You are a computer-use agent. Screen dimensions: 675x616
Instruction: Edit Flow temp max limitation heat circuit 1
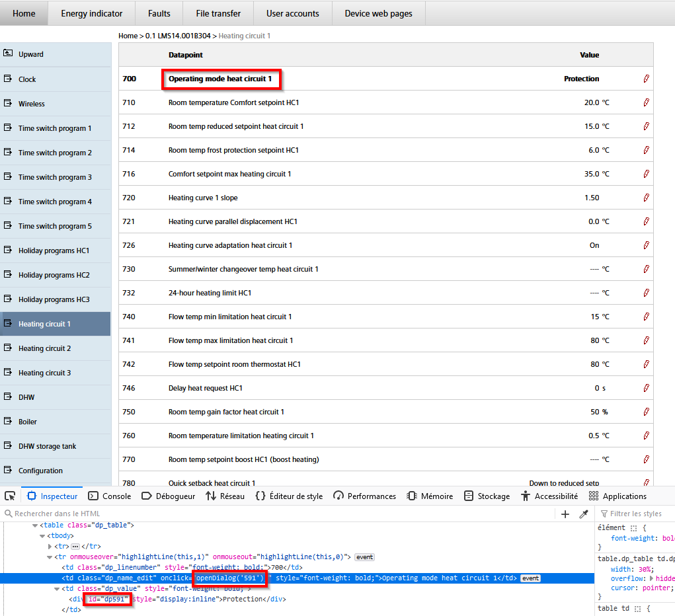[x=646, y=340]
